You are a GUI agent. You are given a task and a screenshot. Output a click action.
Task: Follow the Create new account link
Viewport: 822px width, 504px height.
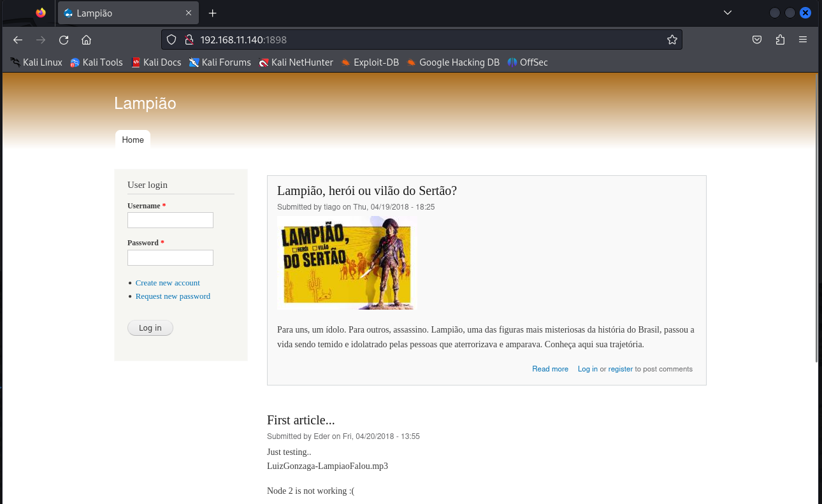tap(168, 283)
